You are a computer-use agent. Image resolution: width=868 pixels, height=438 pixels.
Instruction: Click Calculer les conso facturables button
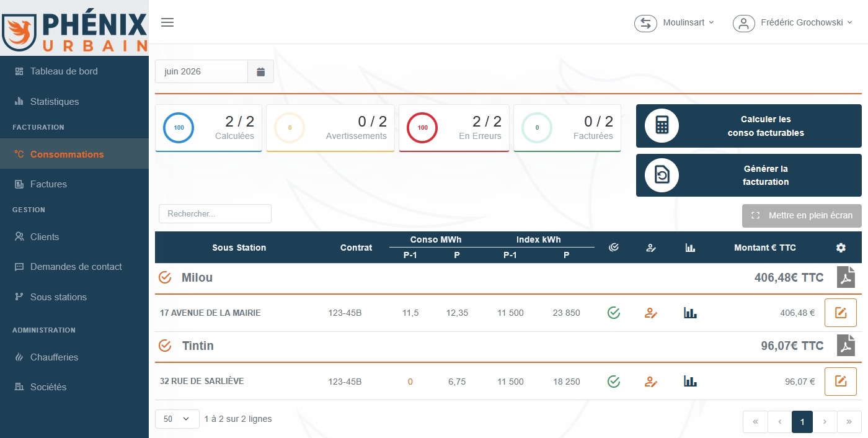(749, 126)
